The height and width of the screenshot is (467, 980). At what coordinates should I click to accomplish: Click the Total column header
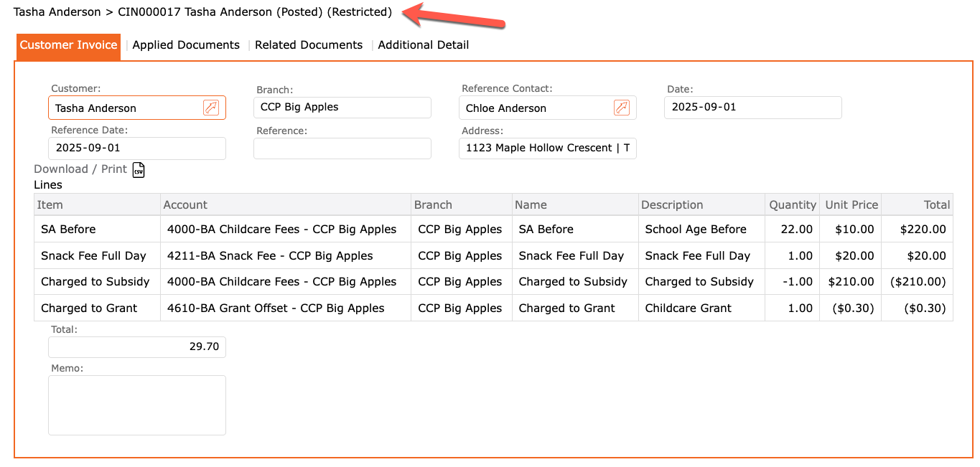tap(918, 204)
